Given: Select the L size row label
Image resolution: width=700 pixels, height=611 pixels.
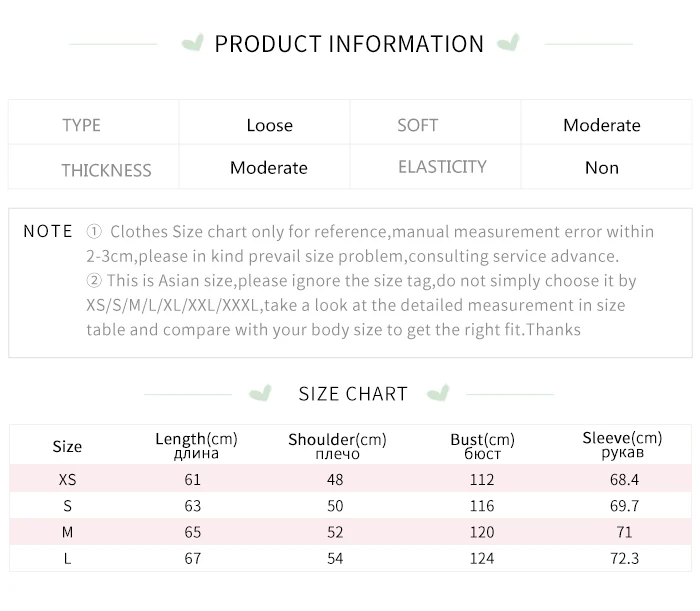Looking at the screenshot, I should (67, 558).
